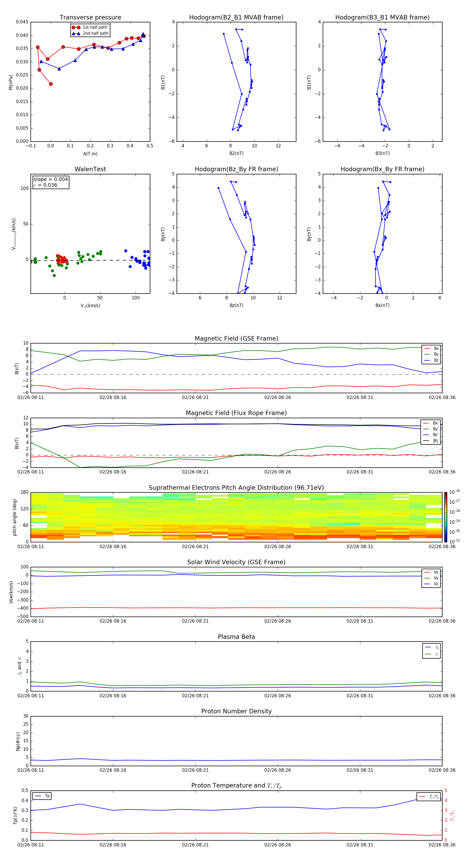Viewport: 473px width, 868px height.
Task: Click the Suprathermal Electrons Pitch Angle Distribution title
Action: point(236,488)
